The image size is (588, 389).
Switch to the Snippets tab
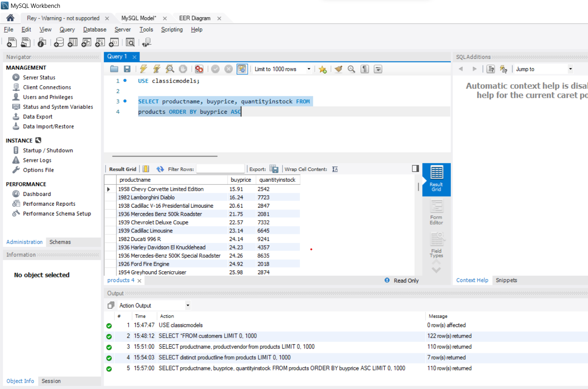pos(506,280)
